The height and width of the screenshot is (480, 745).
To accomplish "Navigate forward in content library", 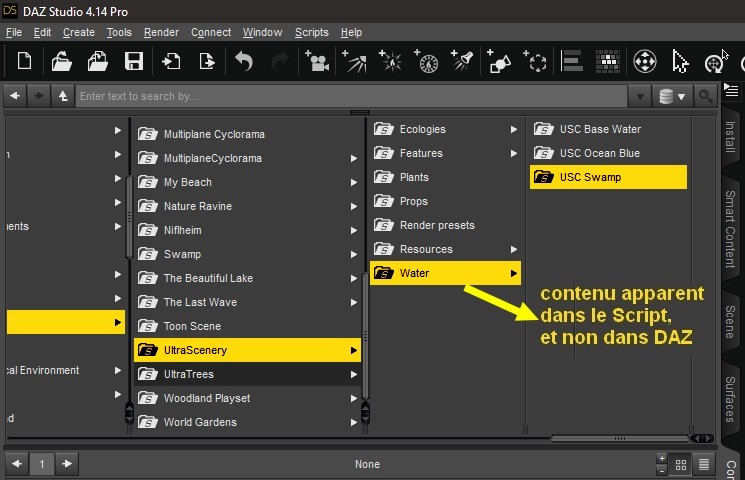I will (39, 96).
